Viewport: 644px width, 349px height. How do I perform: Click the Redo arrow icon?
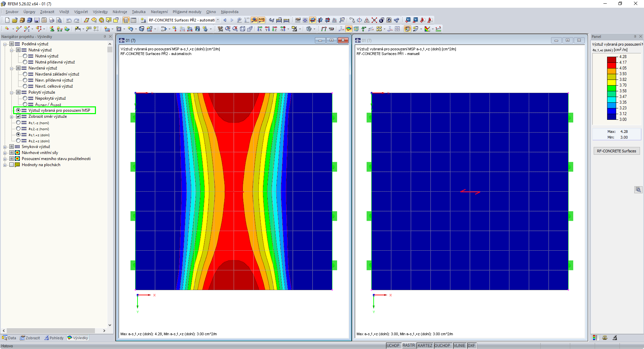[x=76, y=20]
